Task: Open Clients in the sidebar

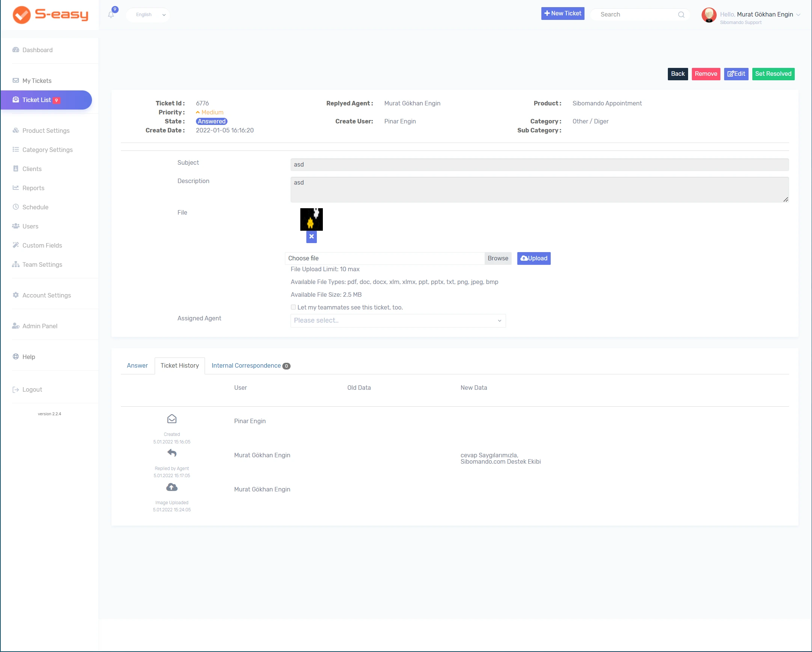Action: point(32,169)
